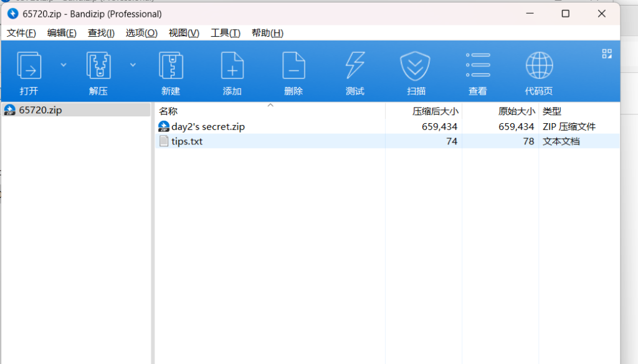This screenshot has width=638, height=364.
Task: Sort by compressed size (压缩后大小) column
Action: click(435, 111)
